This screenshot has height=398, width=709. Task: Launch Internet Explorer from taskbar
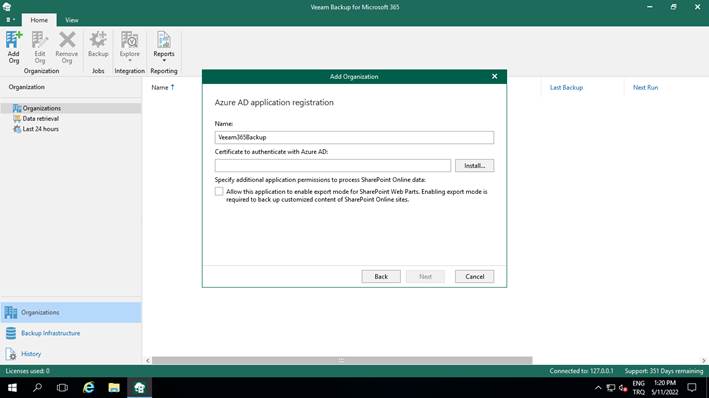click(x=89, y=388)
